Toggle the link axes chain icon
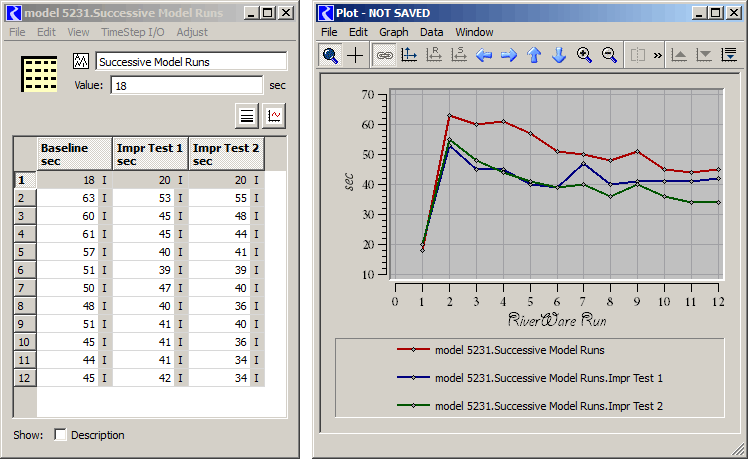 point(384,55)
